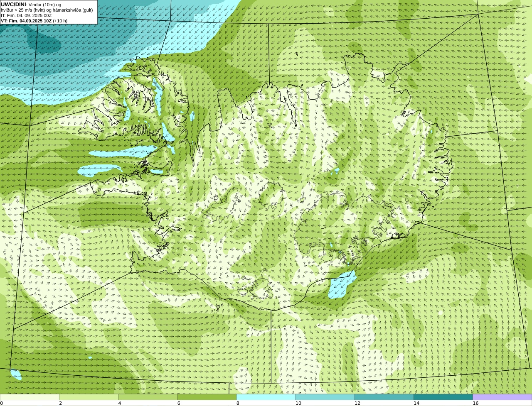532x406 pixels.
Task: Click the 8–10 m/s pale cyan legend swatch
Action: click(x=266, y=397)
